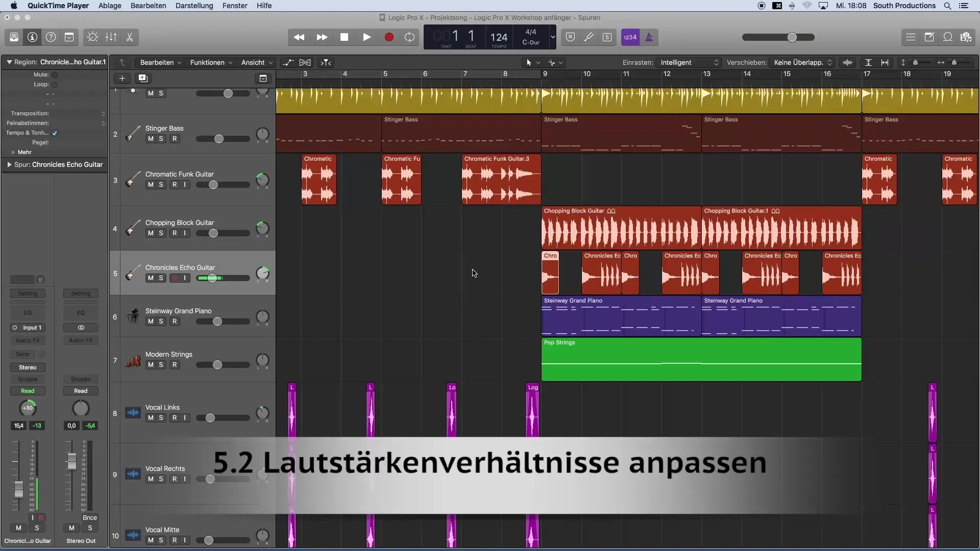Toggle the Mute checkbox in Region inspector
Screen dimensions: 980x551
[55, 75]
